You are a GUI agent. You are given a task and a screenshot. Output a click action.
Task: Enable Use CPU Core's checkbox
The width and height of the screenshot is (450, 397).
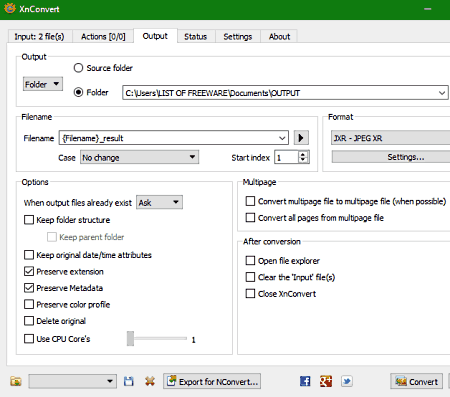pos(29,339)
